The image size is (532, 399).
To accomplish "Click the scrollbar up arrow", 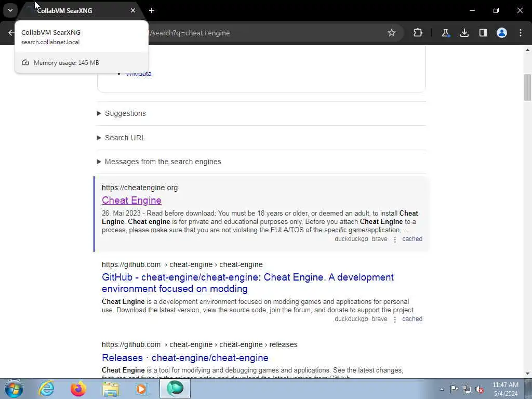I will pyautogui.click(x=527, y=50).
